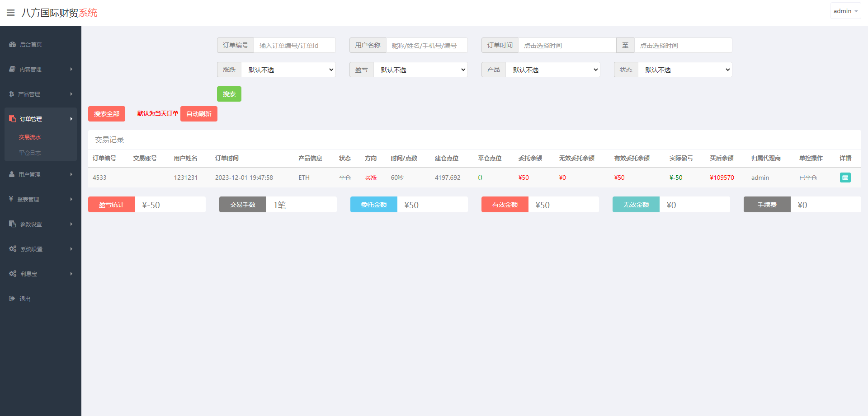
Task: Click the 交易记录 panel title
Action: 109,140
